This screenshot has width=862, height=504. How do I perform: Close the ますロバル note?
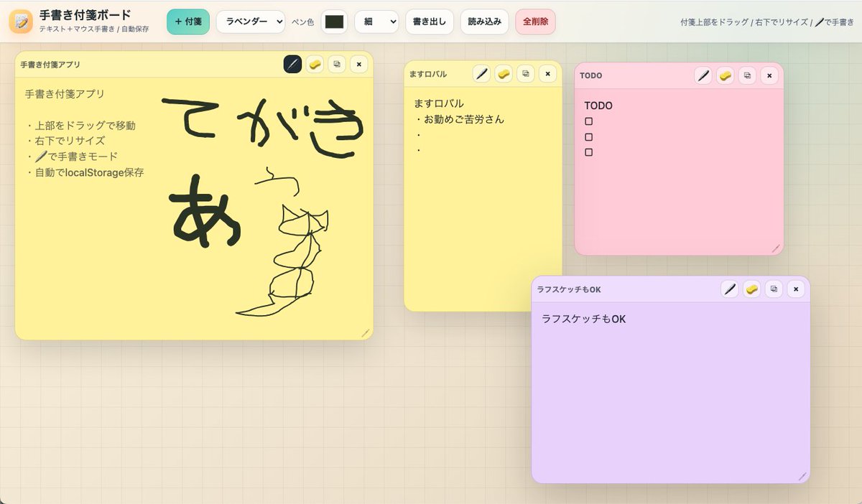click(548, 73)
